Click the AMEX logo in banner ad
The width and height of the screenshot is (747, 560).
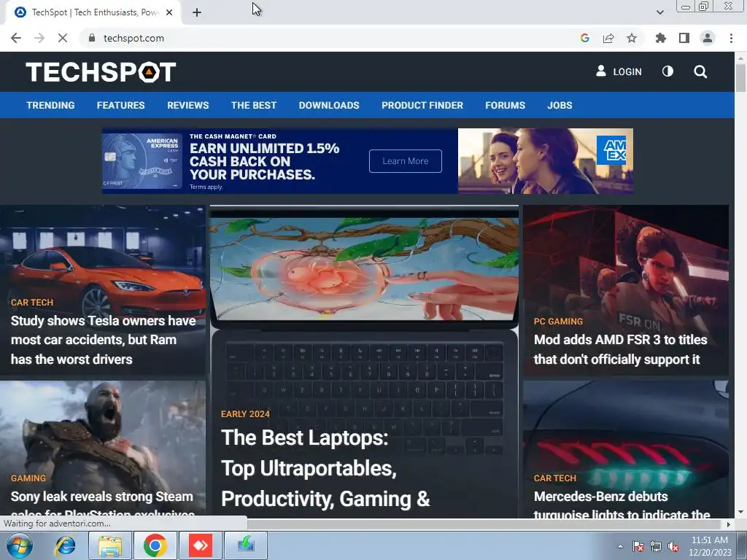tap(611, 150)
